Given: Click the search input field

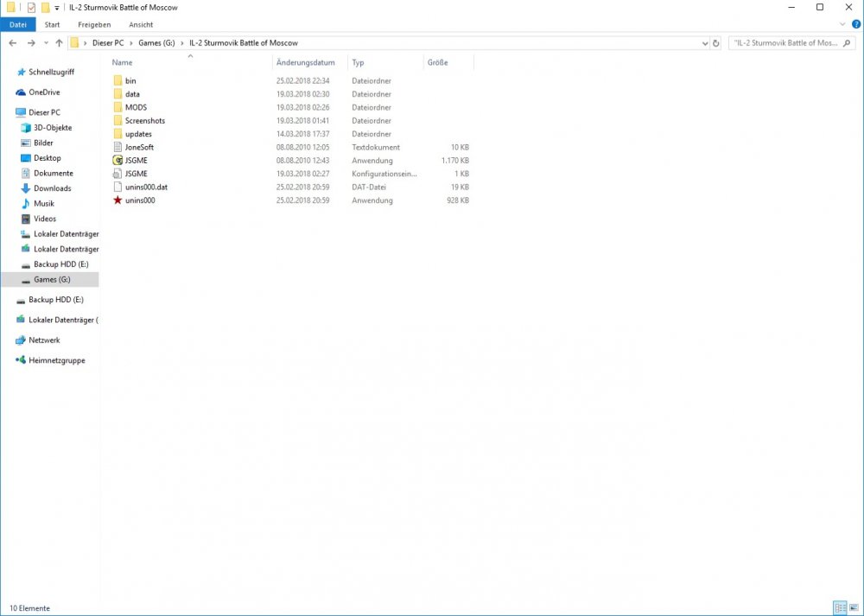Looking at the screenshot, I should (785, 43).
